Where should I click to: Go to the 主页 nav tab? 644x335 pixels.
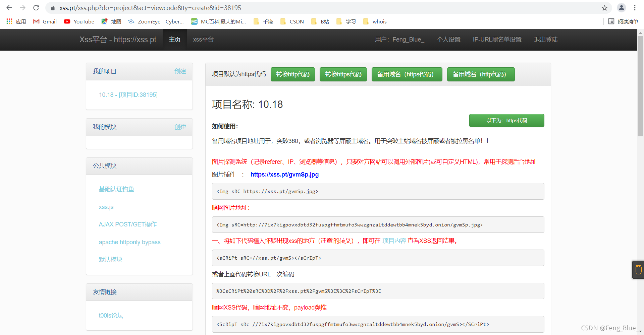[175, 40]
